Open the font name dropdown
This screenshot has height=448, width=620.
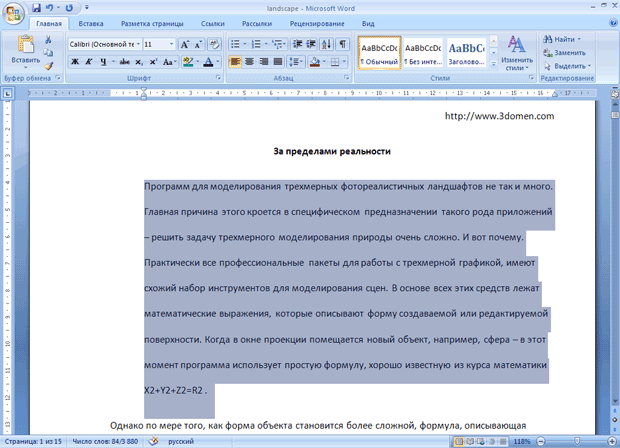pos(138,44)
